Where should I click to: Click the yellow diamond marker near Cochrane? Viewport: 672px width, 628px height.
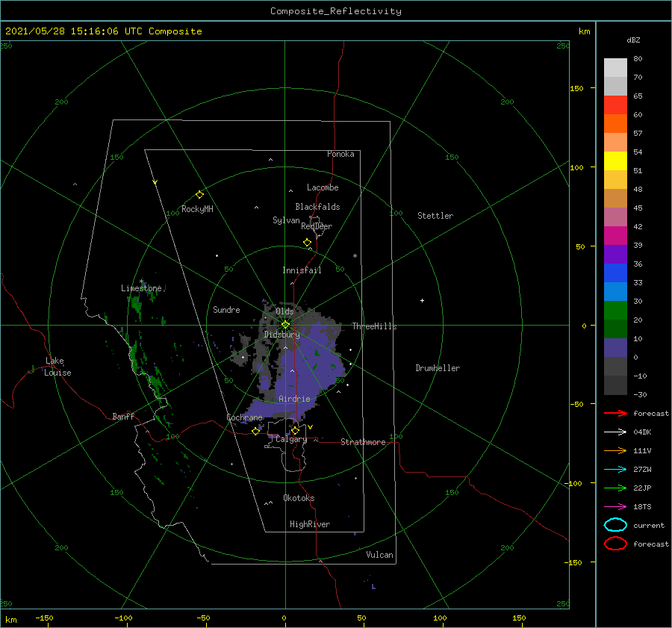point(255,432)
